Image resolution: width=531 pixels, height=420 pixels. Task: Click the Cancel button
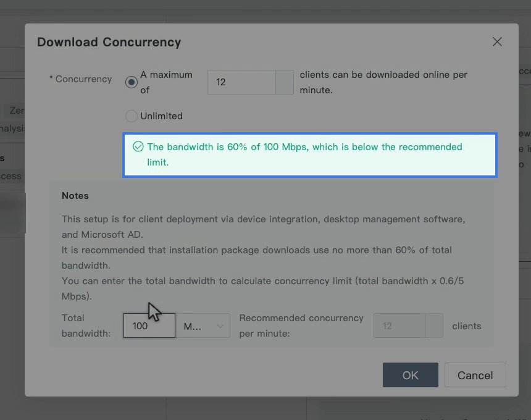click(475, 375)
